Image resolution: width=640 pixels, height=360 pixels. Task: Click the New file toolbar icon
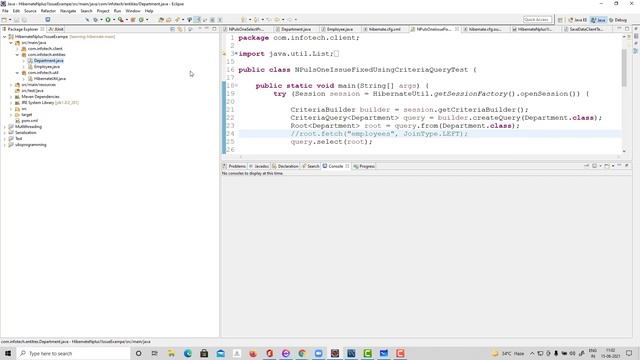pyautogui.click(x=4, y=20)
